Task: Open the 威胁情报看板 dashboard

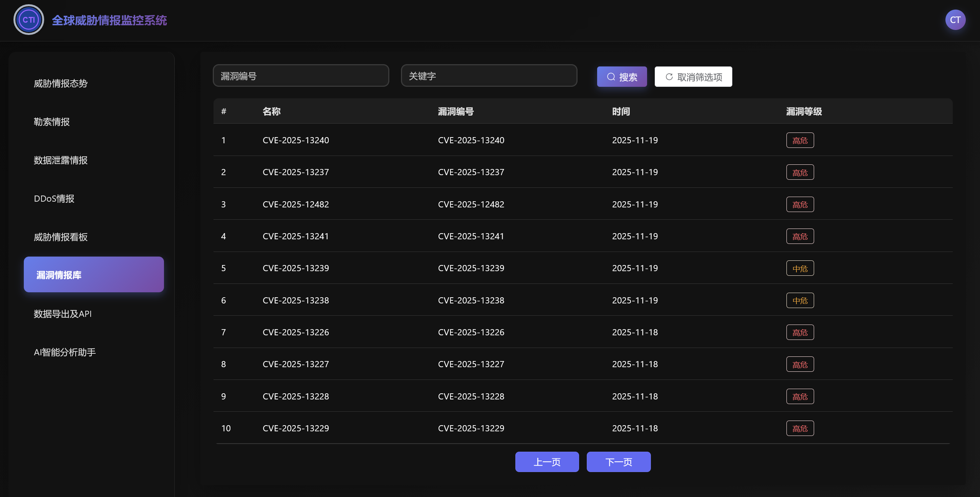Action: click(x=60, y=237)
